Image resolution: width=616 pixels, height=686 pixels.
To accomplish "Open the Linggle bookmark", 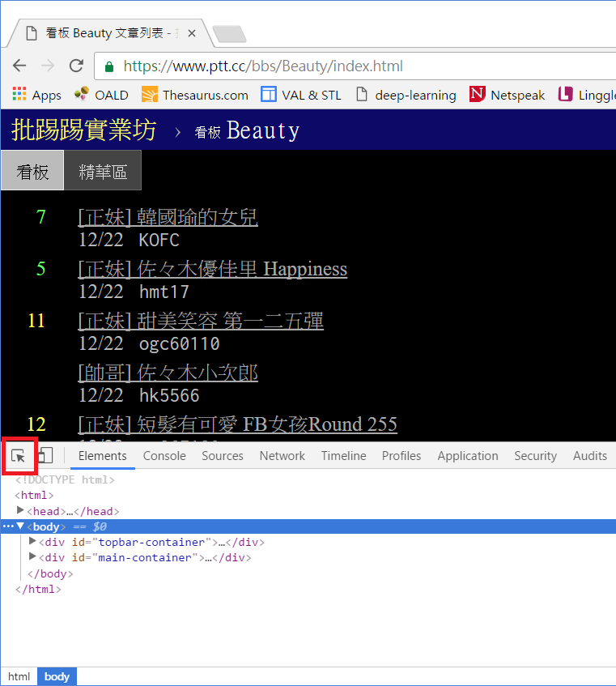I will click(587, 95).
